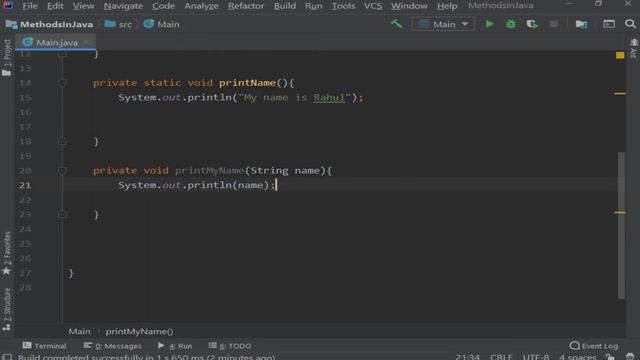Image resolution: width=640 pixels, height=360 pixels.
Task: Click the yellow inspection warning indicator
Action: [620, 55]
